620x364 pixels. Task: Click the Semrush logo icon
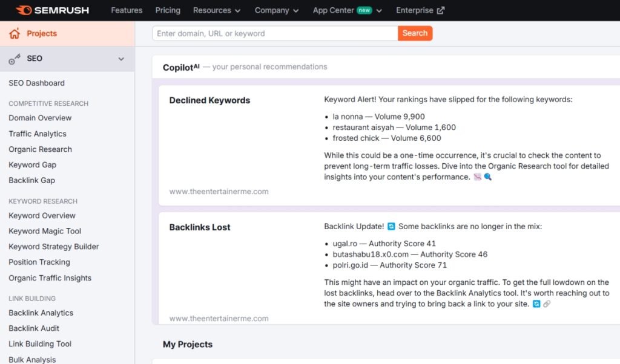[24, 10]
